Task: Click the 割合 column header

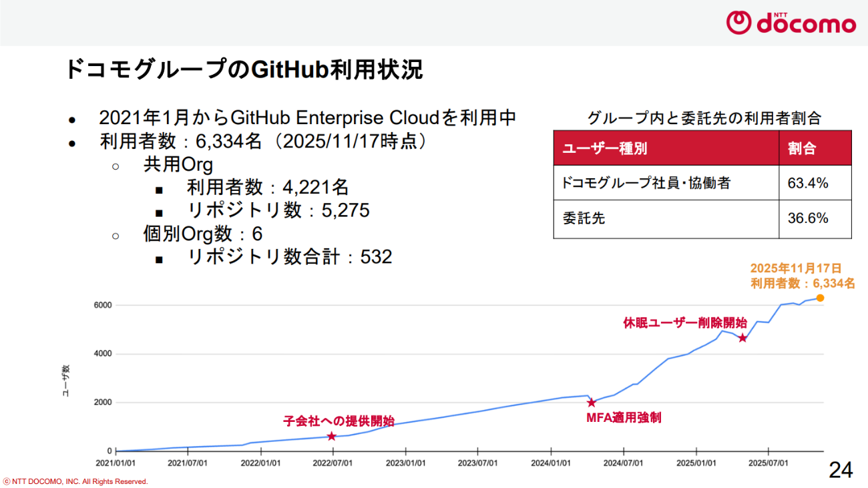Action: [x=802, y=148]
